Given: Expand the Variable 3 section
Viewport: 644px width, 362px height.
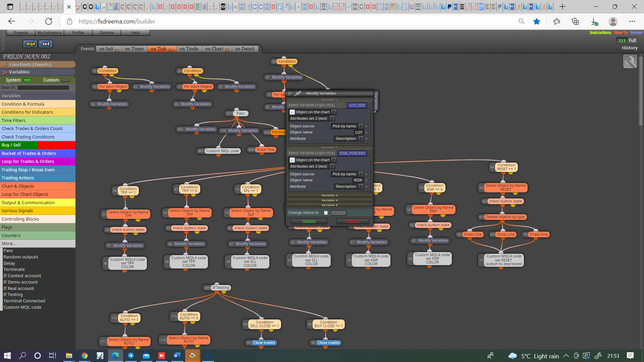Looking at the screenshot, I should point(329,195).
